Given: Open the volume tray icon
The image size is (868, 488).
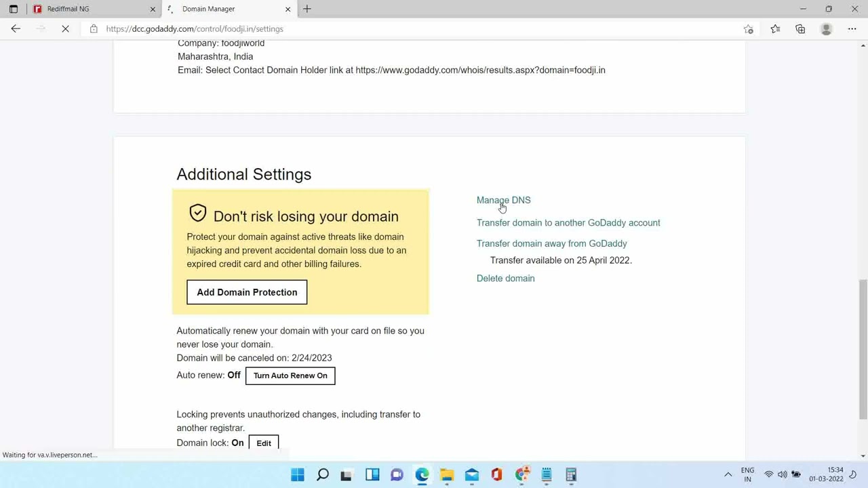Looking at the screenshot, I should point(783,474).
